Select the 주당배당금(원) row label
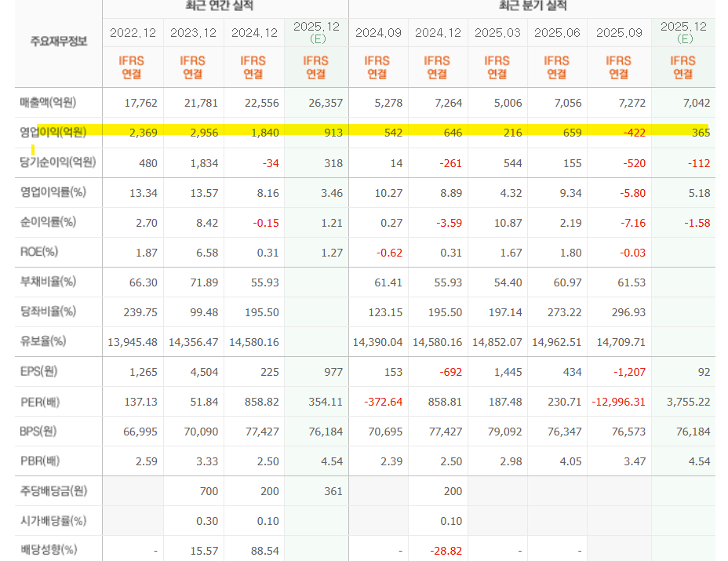The image size is (728, 561). pos(53,491)
